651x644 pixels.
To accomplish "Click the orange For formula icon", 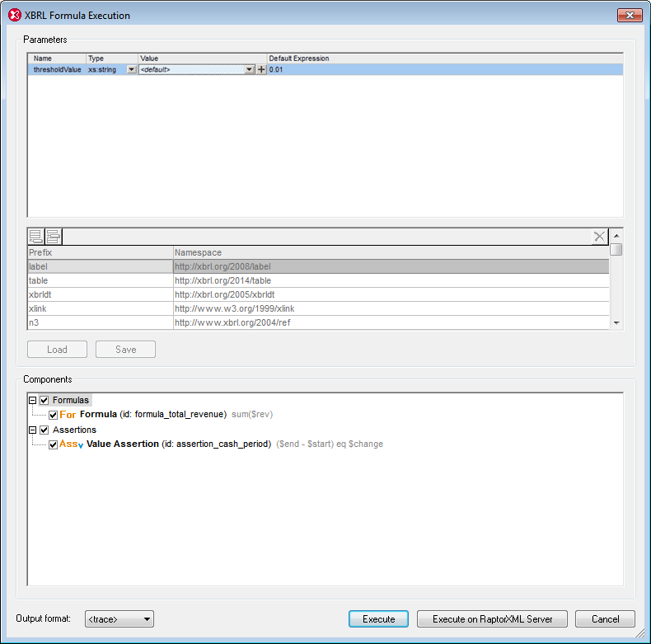I will tap(68, 415).
